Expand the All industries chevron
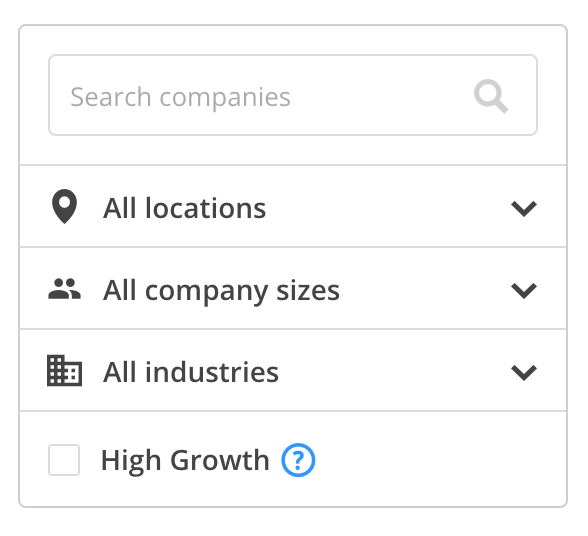 click(524, 372)
